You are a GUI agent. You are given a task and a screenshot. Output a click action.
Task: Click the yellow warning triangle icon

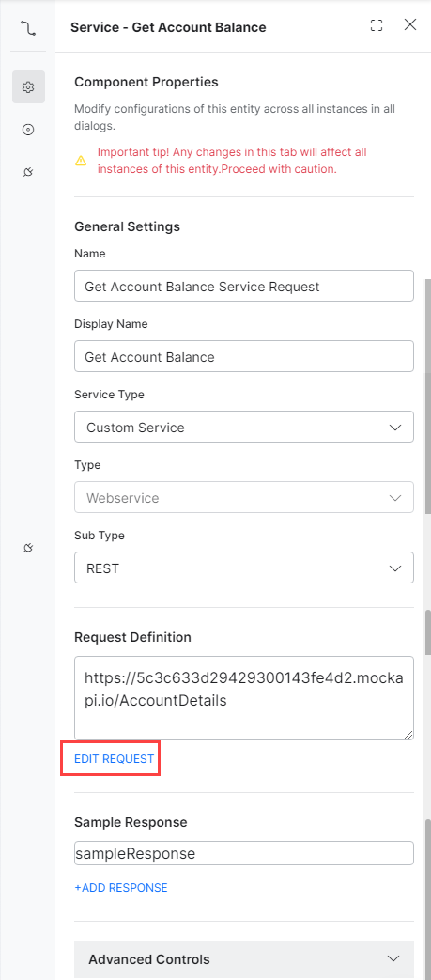point(81,161)
